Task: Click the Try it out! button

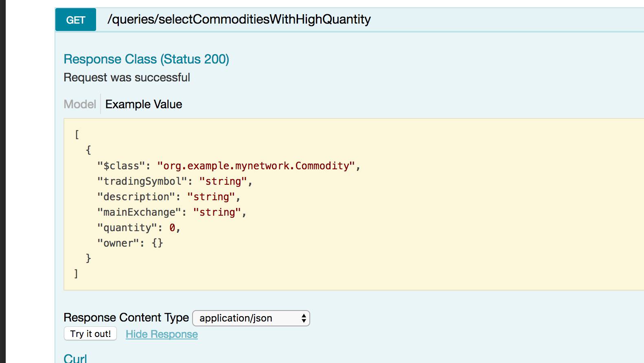Action: click(90, 334)
